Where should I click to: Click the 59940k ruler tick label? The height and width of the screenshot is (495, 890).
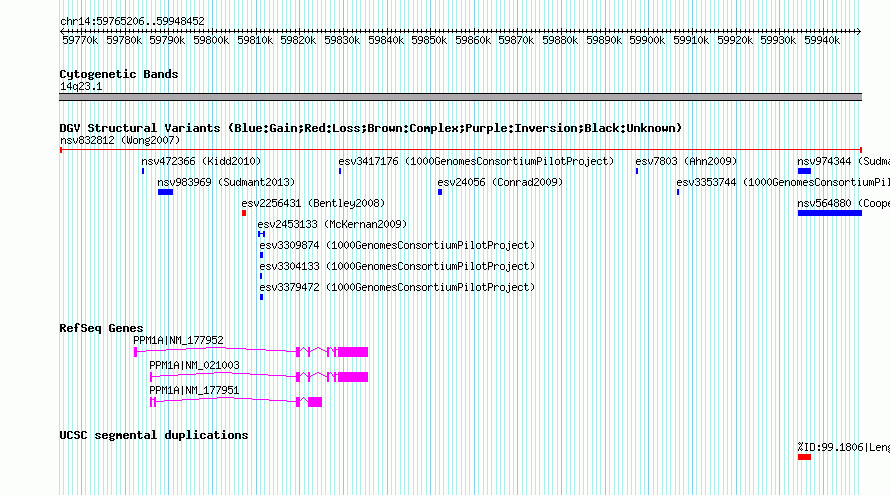pos(822,40)
